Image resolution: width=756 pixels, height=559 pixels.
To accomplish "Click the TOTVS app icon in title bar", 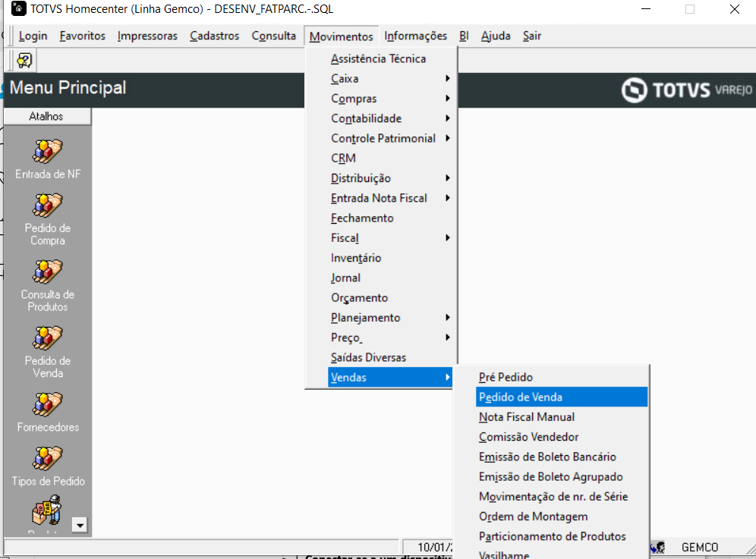I will click(18, 8).
